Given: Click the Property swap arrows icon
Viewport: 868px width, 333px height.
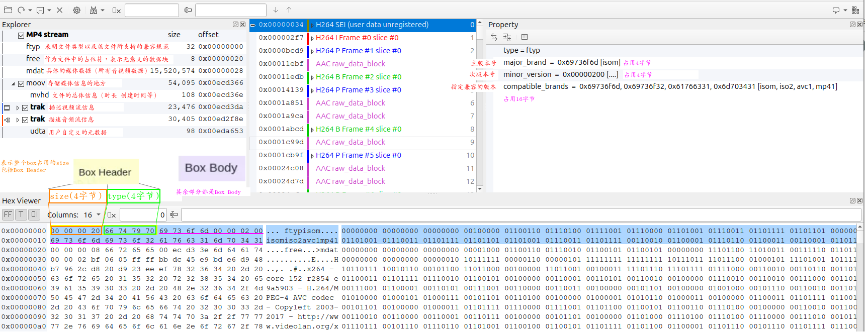Looking at the screenshot, I should click(x=494, y=37).
